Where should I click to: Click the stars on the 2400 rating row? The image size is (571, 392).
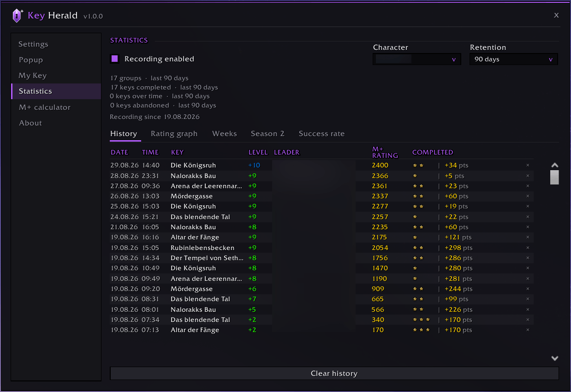tap(418, 165)
